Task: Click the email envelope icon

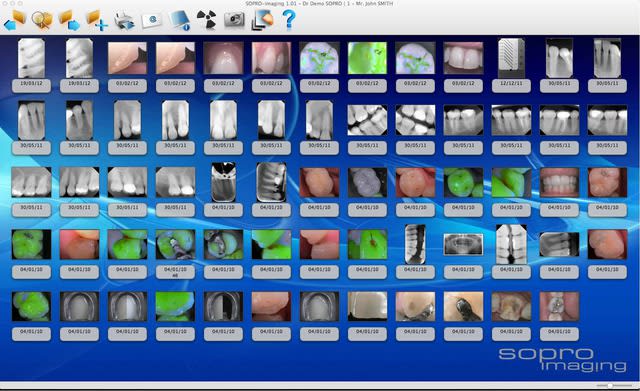Action: point(151,20)
